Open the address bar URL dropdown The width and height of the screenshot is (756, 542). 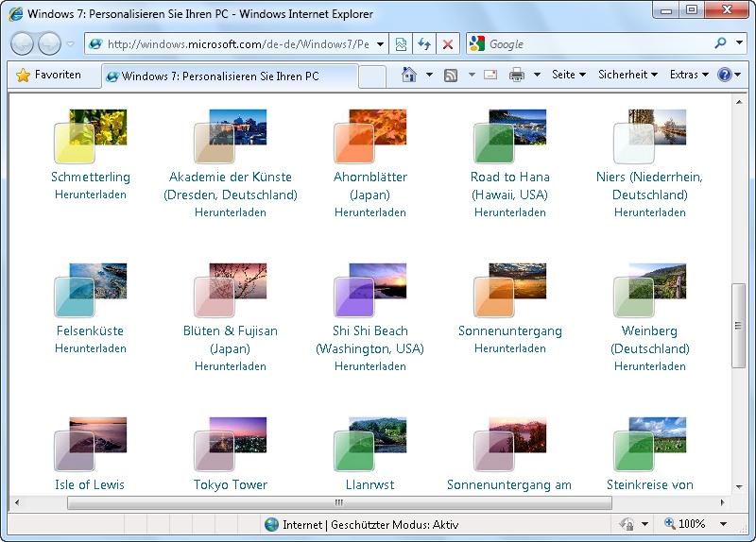coord(381,44)
